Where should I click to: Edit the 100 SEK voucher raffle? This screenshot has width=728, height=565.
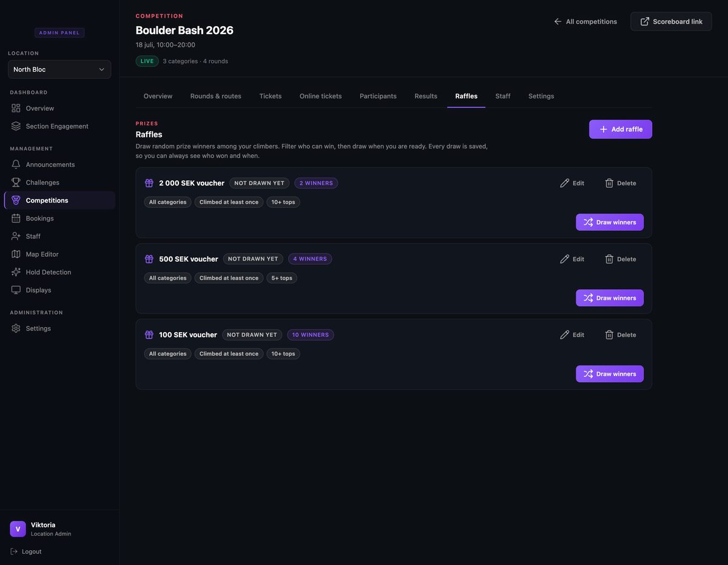coord(572,335)
